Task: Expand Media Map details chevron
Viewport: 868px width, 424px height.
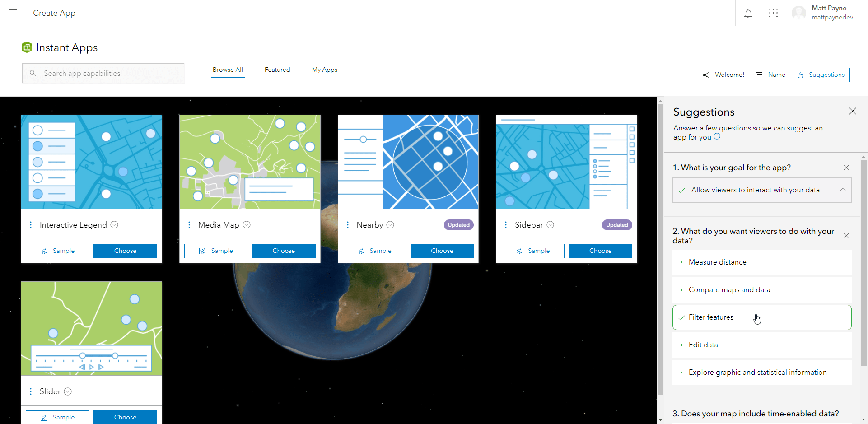Action: pos(247,225)
